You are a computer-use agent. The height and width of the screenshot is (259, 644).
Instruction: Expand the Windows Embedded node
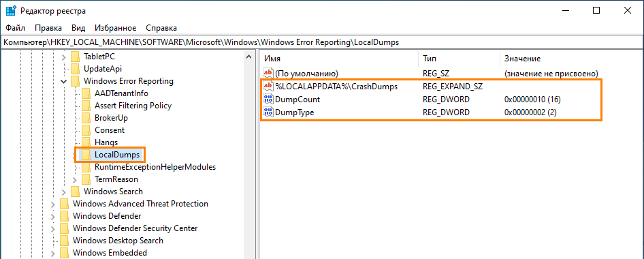coord(52,254)
